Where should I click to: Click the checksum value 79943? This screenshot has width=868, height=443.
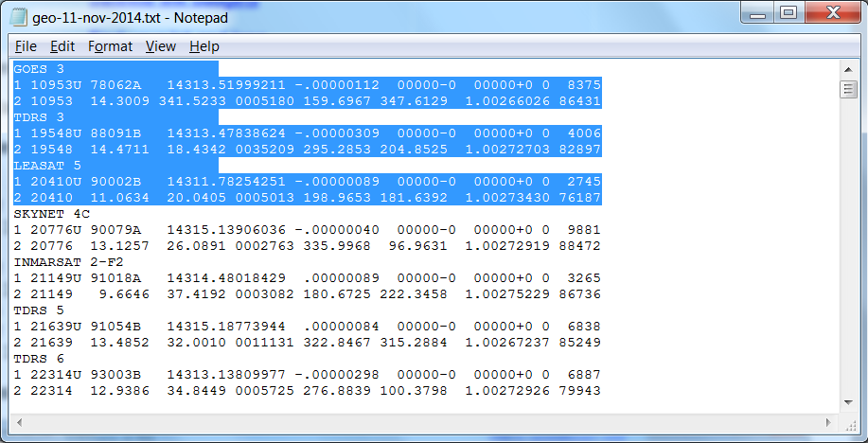coord(580,390)
